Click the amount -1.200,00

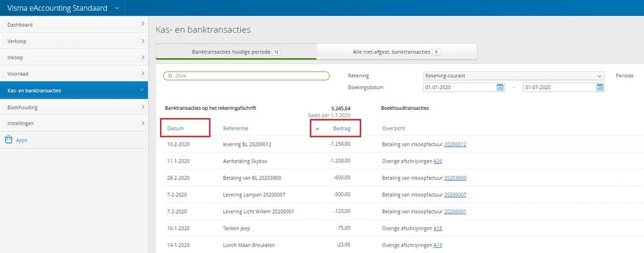tap(339, 161)
